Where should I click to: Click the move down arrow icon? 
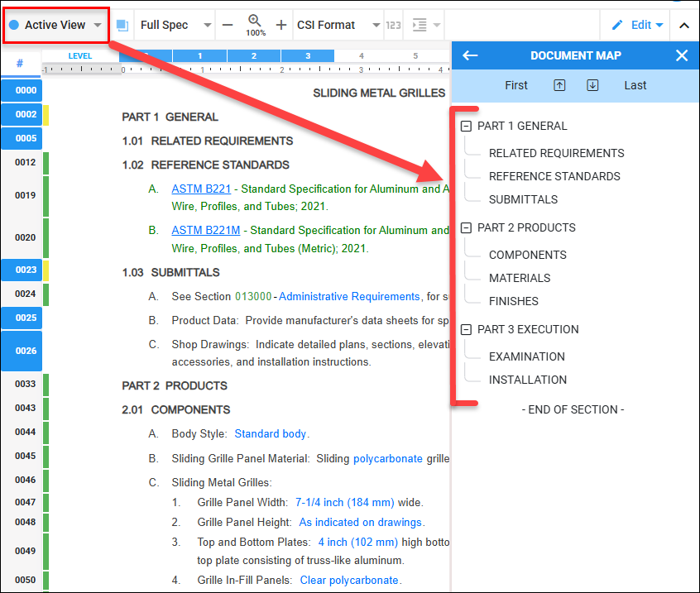(592, 85)
